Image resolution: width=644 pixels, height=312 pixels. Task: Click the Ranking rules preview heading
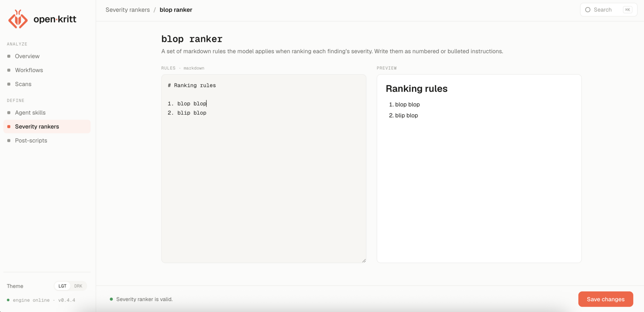click(x=416, y=88)
